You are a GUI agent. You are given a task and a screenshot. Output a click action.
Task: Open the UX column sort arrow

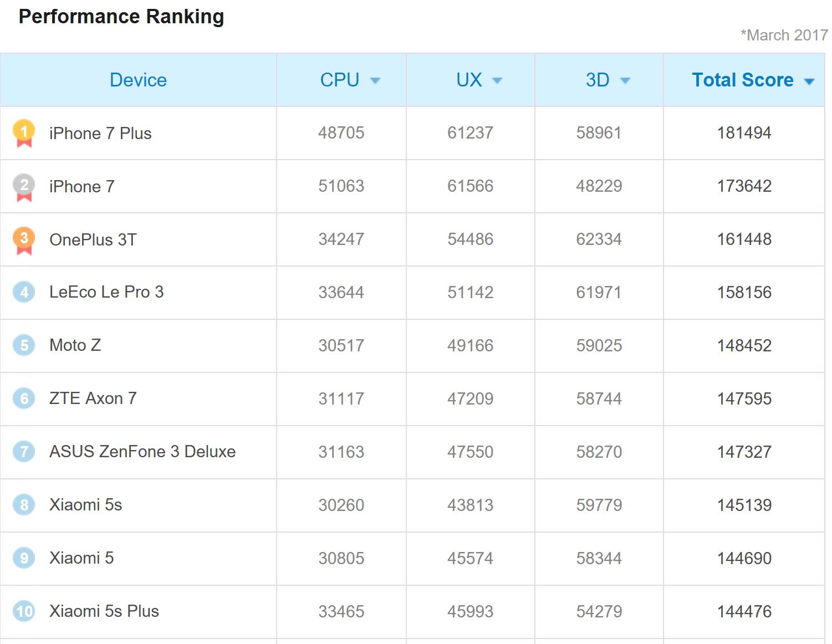(497, 81)
